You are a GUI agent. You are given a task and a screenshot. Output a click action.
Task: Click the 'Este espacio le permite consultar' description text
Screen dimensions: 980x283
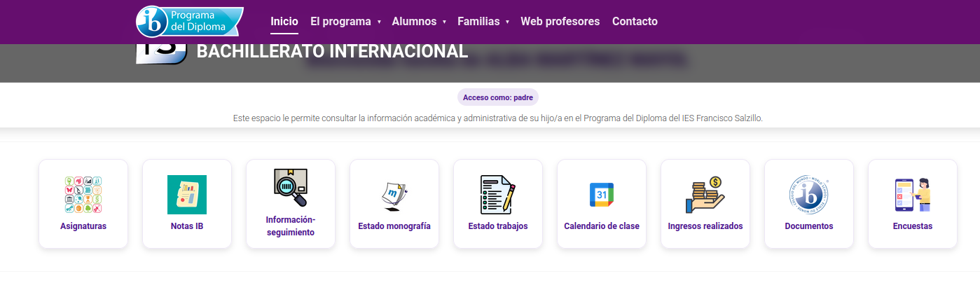point(497,118)
